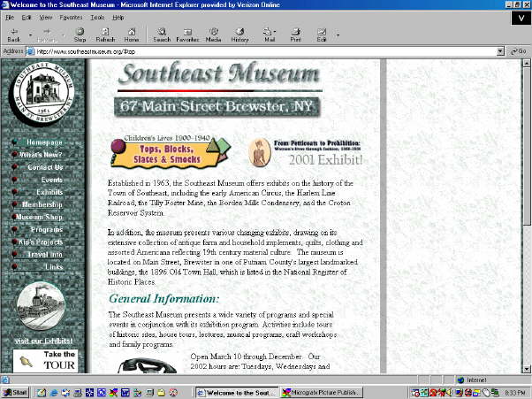Open the File menu
This screenshot has width=532, height=399.
[10, 18]
